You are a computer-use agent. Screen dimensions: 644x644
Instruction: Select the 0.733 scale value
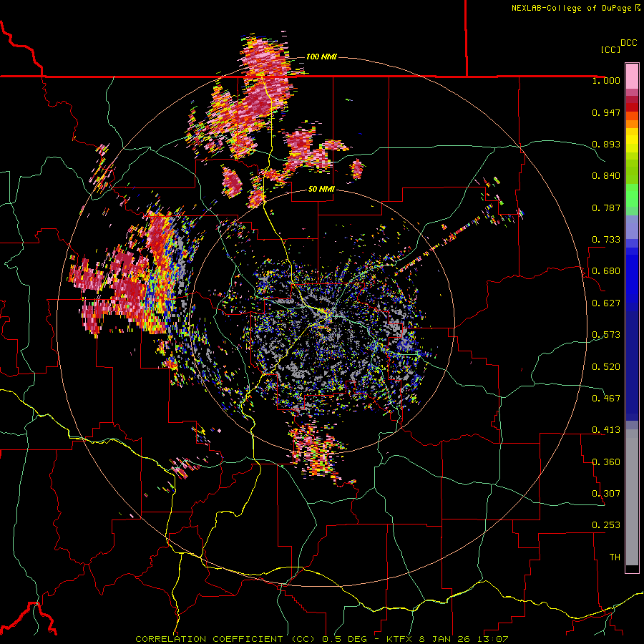pyautogui.click(x=606, y=240)
